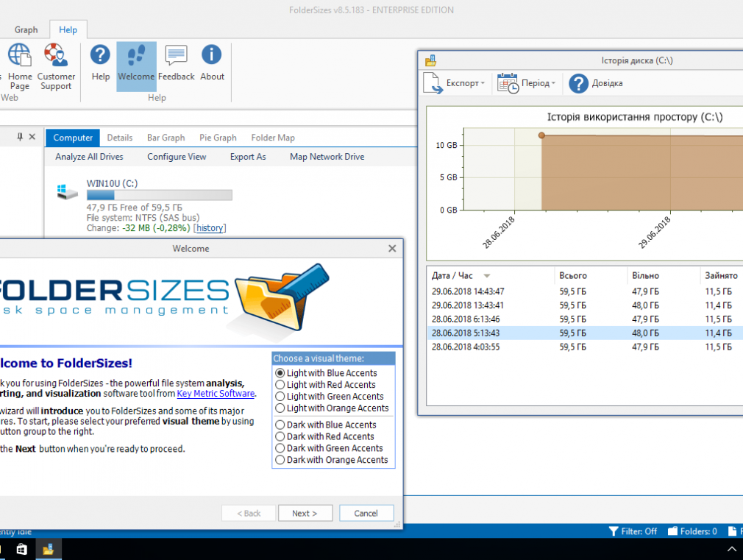Click Analyze All Drives

(89, 157)
